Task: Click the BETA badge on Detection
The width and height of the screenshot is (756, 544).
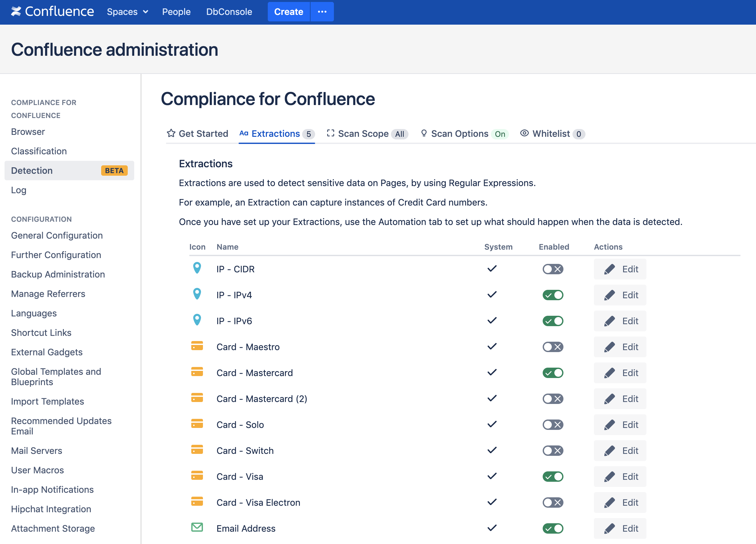Action: tap(114, 171)
